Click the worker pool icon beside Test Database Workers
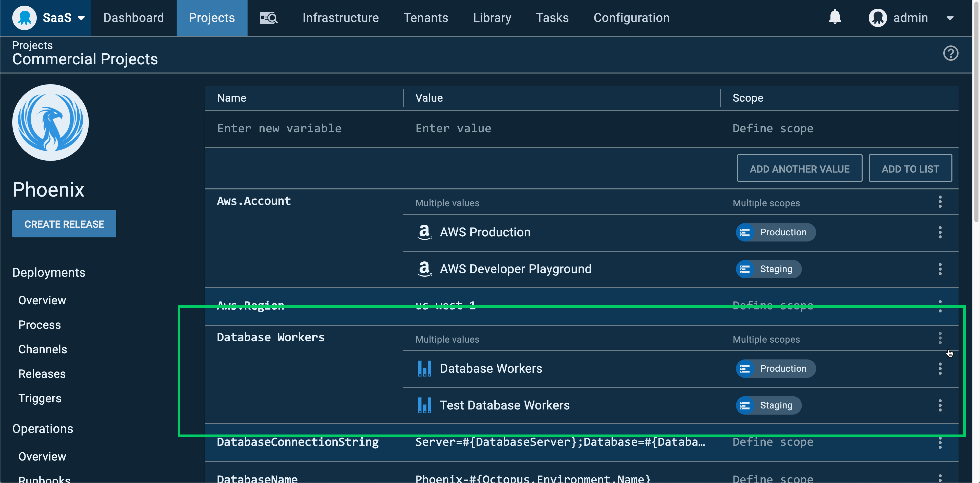This screenshot has width=980, height=483. [425, 405]
